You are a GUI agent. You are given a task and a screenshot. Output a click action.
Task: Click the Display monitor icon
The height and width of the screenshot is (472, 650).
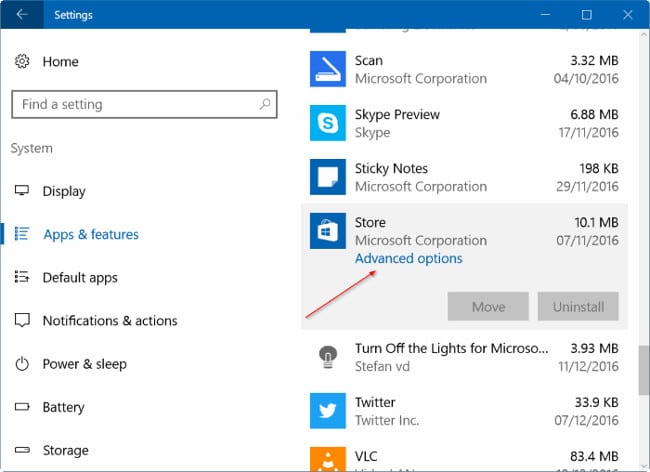coord(22,191)
